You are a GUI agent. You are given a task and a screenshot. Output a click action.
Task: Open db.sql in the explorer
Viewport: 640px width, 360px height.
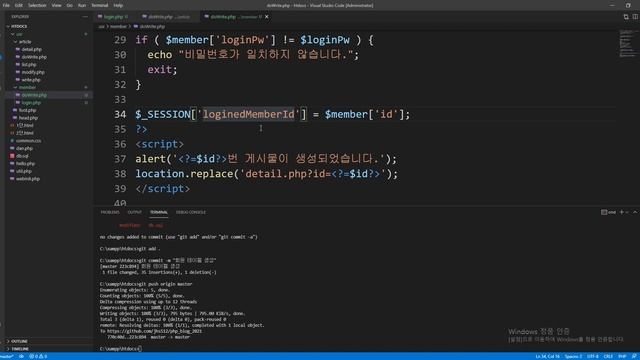point(22,156)
